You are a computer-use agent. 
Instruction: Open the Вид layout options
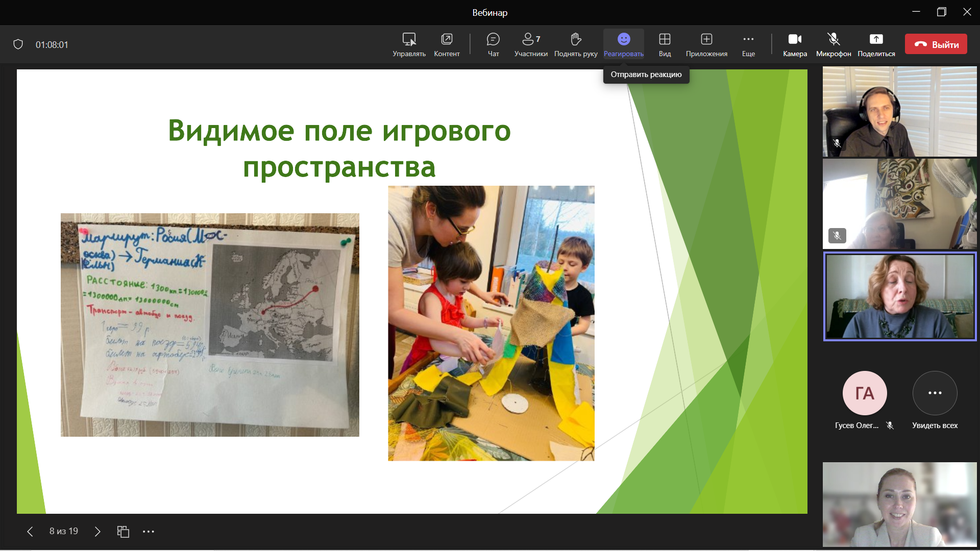tap(665, 44)
